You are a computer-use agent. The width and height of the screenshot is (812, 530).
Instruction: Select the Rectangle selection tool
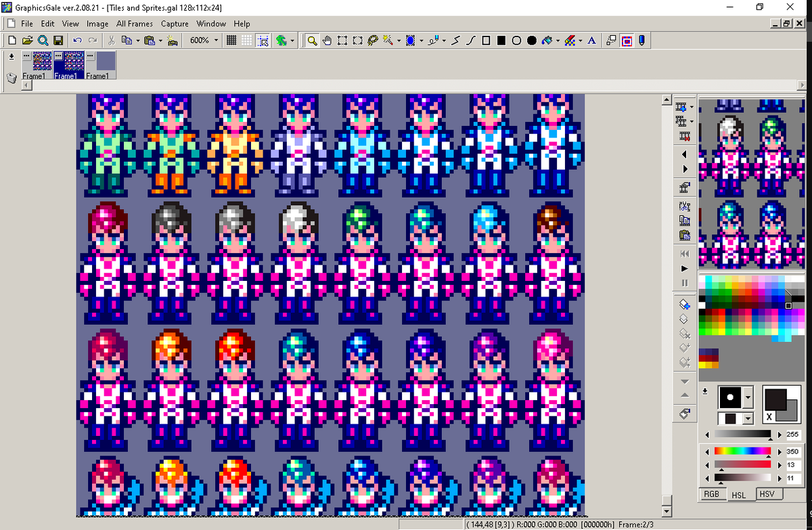point(342,41)
